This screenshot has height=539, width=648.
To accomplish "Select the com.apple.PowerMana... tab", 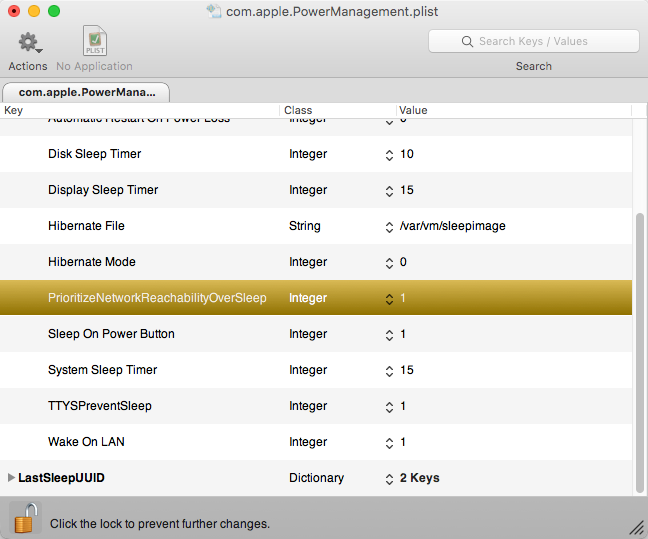I will click(86, 92).
